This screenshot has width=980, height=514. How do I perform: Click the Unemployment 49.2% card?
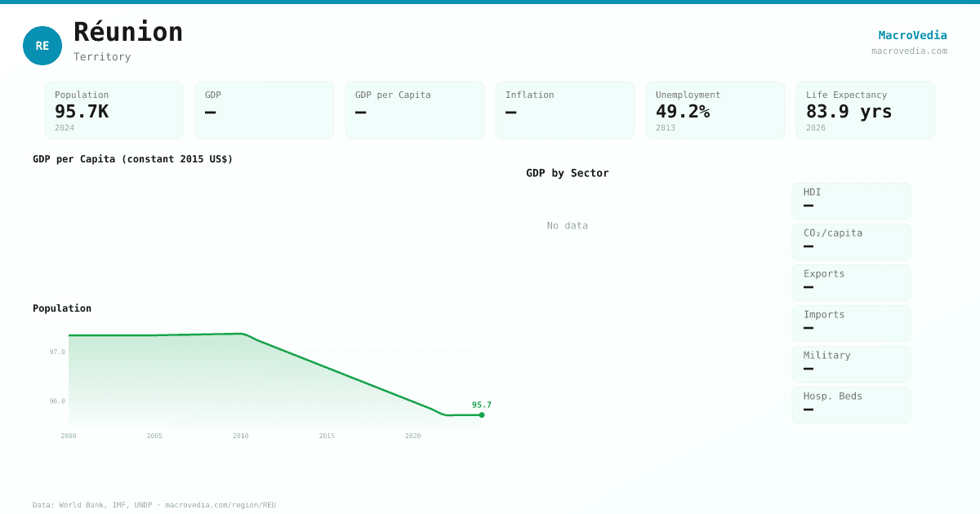point(715,110)
